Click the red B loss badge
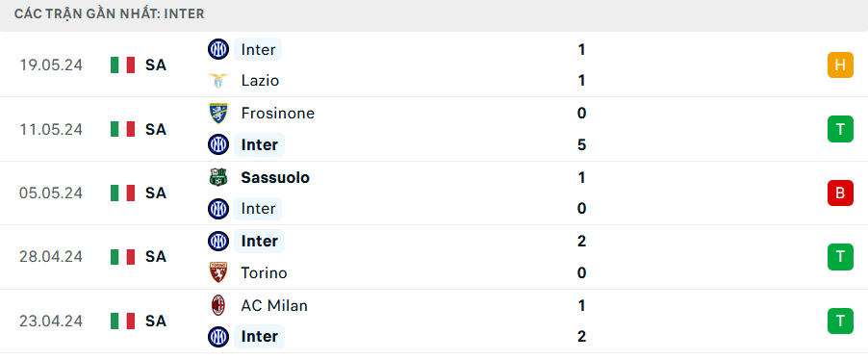The image size is (868, 360). tap(840, 193)
